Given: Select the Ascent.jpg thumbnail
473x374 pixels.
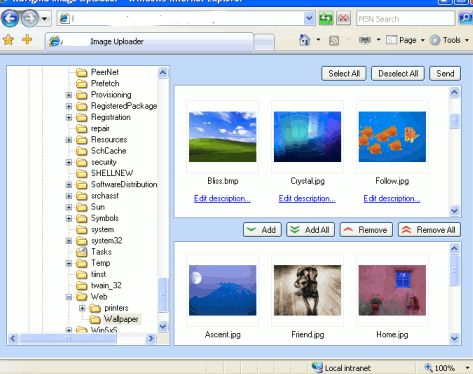Looking at the screenshot, I should tap(223, 290).
